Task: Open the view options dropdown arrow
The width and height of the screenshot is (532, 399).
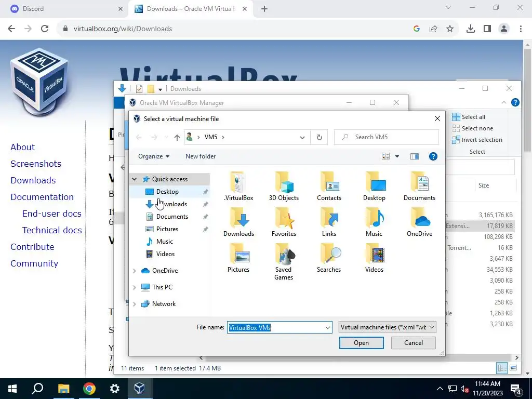Action: (397, 156)
